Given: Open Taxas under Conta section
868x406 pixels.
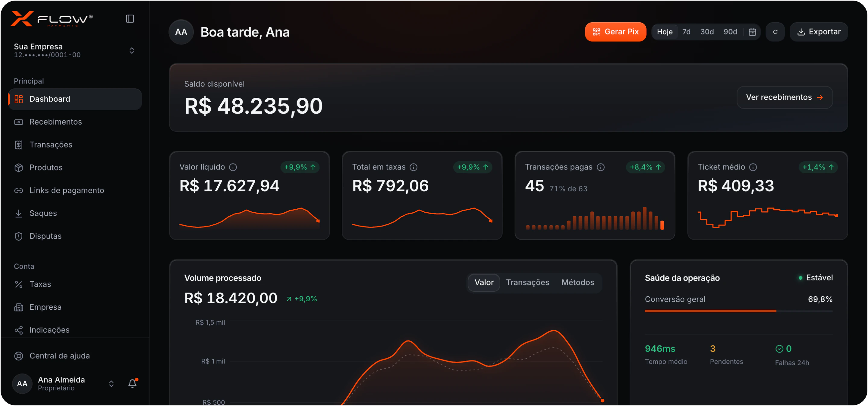Looking at the screenshot, I should pyautogui.click(x=75, y=284).
